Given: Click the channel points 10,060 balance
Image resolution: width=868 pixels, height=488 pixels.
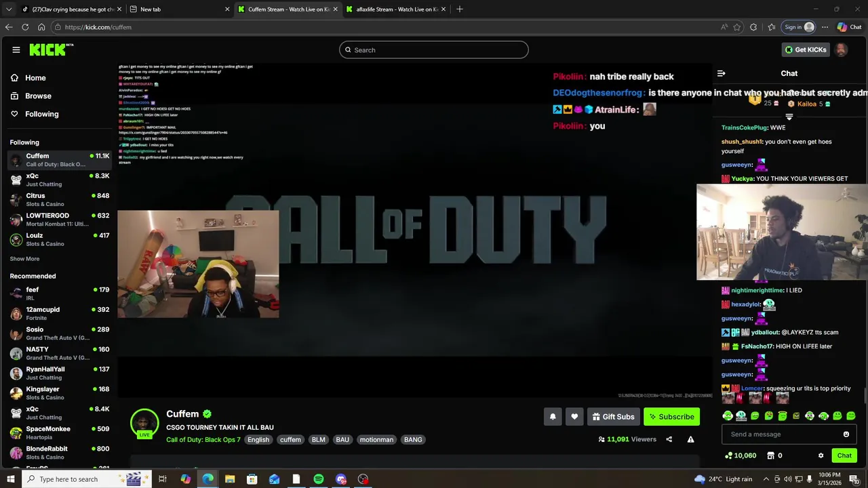Looking at the screenshot, I should pyautogui.click(x=741, y=455).
